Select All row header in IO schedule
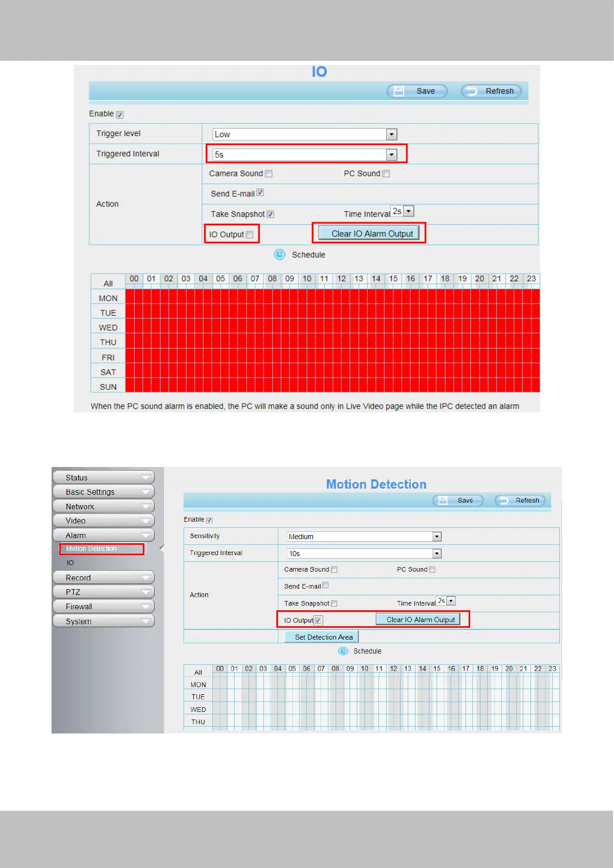The image size is (614, 868). pos(108,283)
